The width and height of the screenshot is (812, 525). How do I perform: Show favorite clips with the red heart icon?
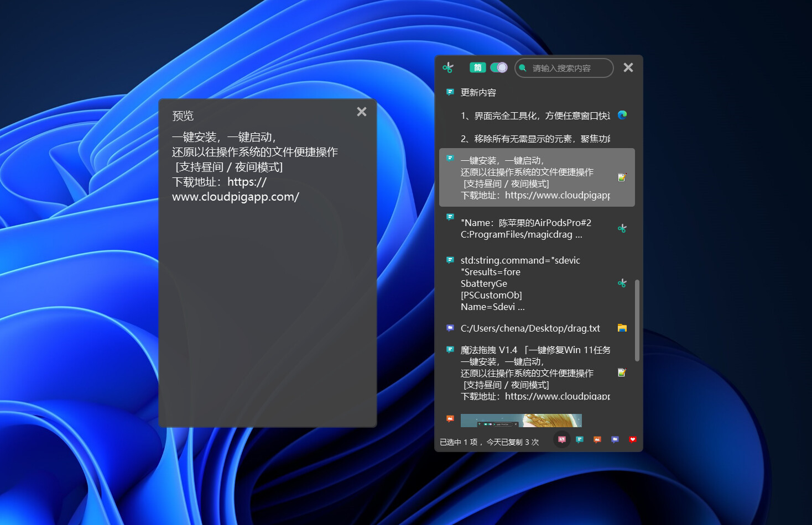click(x=632, y=439)
